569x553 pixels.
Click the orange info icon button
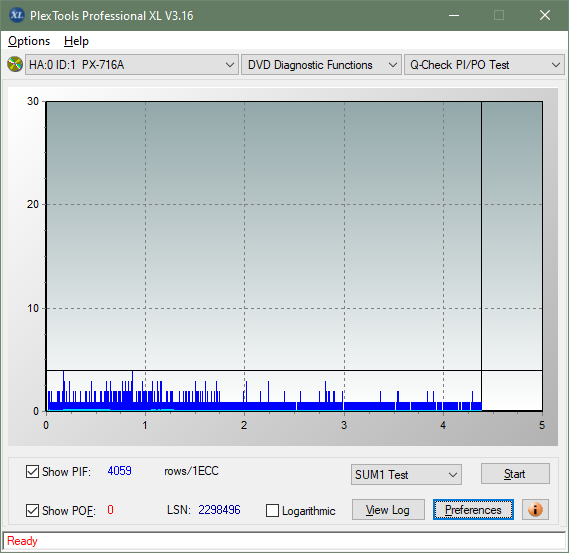535,509
